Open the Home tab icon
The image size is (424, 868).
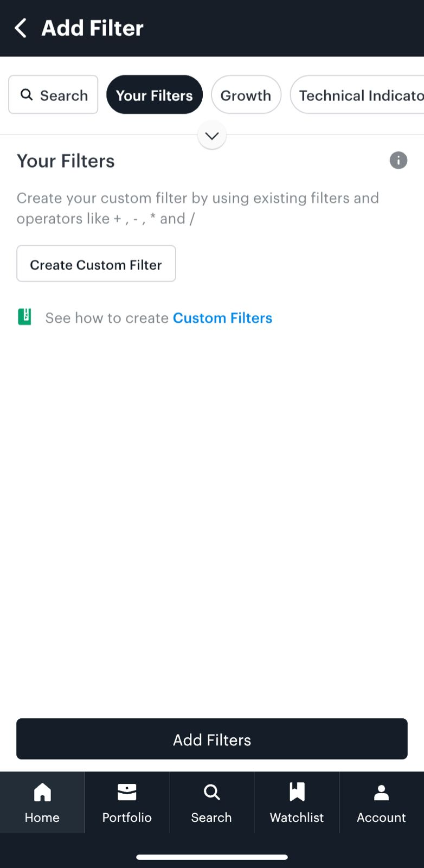(42, 793)
